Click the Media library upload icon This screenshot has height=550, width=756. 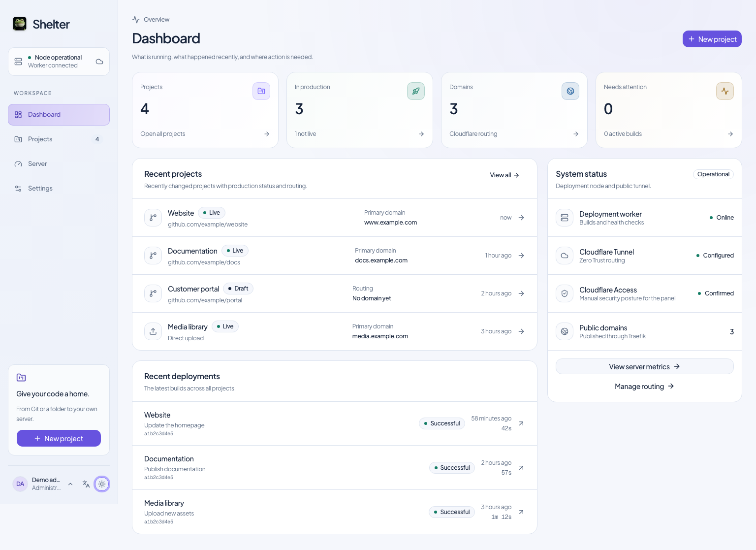153,331
